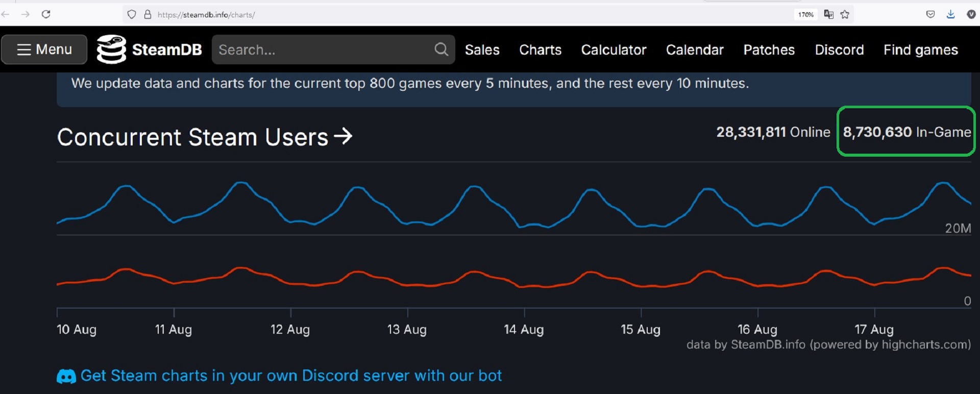Open the Discord nav link
980x394 pixels.
tap(839, 50)
